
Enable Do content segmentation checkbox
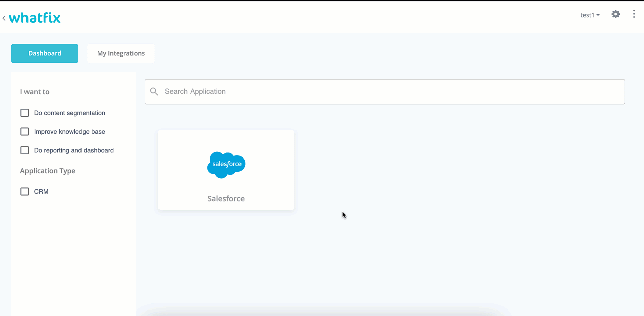24,113
